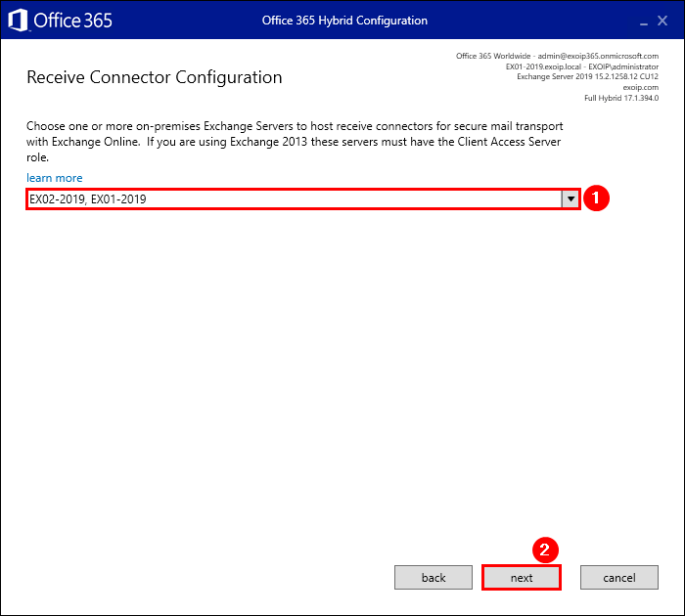Click the receive connectors description paragraph
Viewport: 685px width, 616px height.
tap(294, 142)
